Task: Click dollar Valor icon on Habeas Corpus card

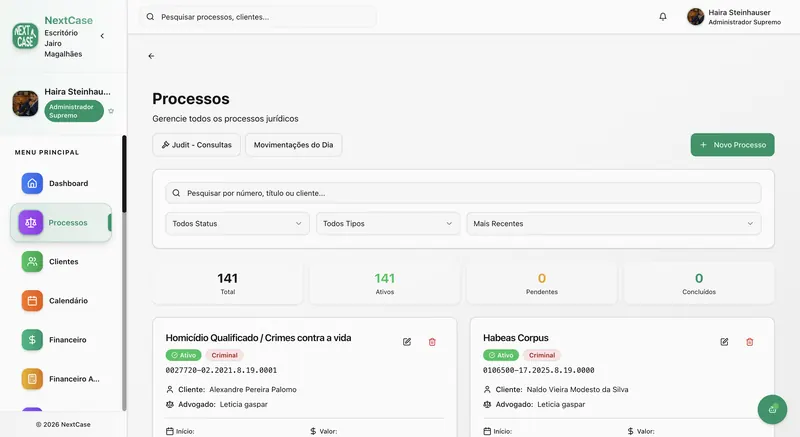Action: pos(631,431)
